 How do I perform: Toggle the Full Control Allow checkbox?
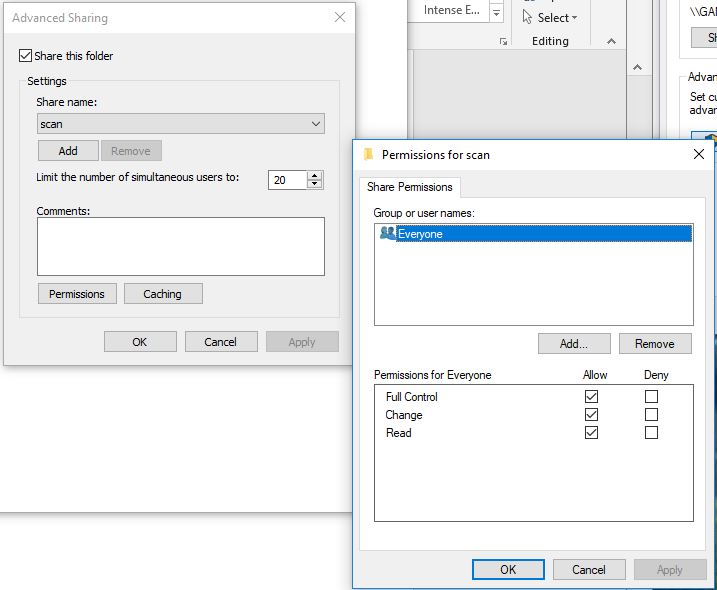592,397
